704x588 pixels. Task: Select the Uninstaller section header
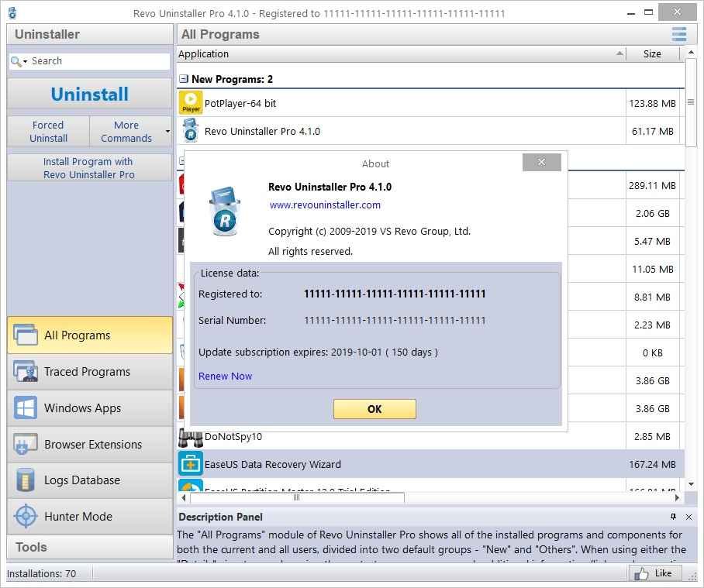tap(90, 34)
